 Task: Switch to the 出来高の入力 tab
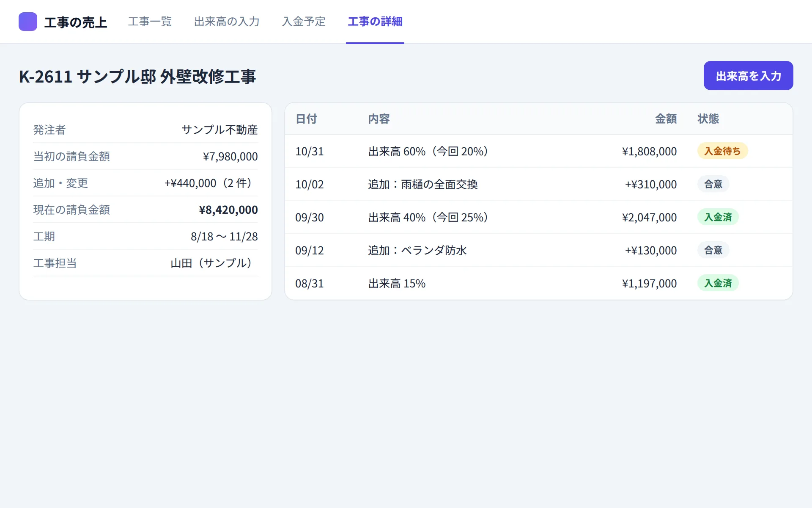pos(227,22)
